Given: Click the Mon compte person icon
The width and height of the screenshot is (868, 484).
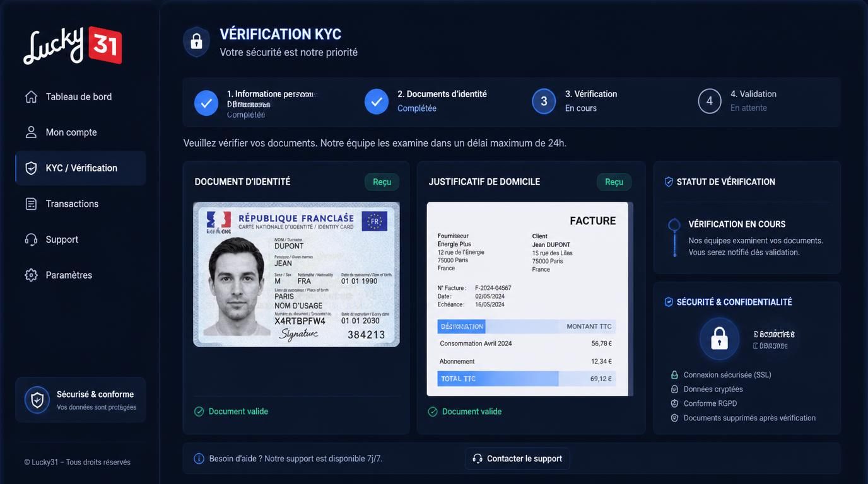Looking at the screenshot, I should (x=31, y=132).
